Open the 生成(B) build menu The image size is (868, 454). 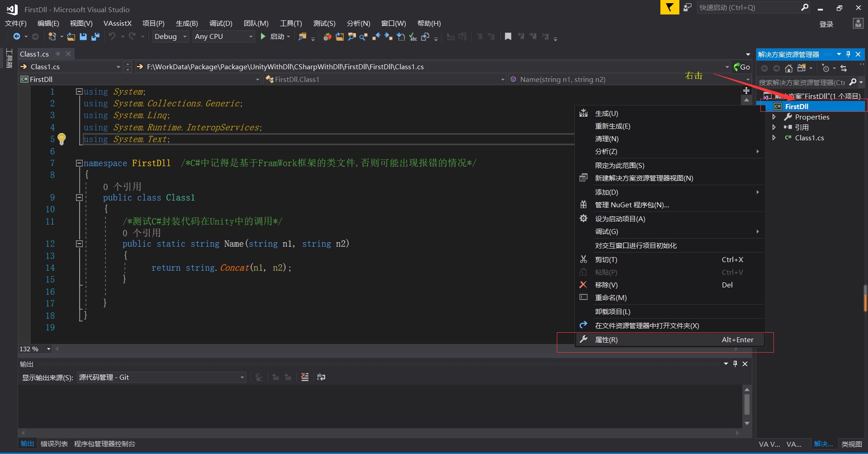pos(187,23)
